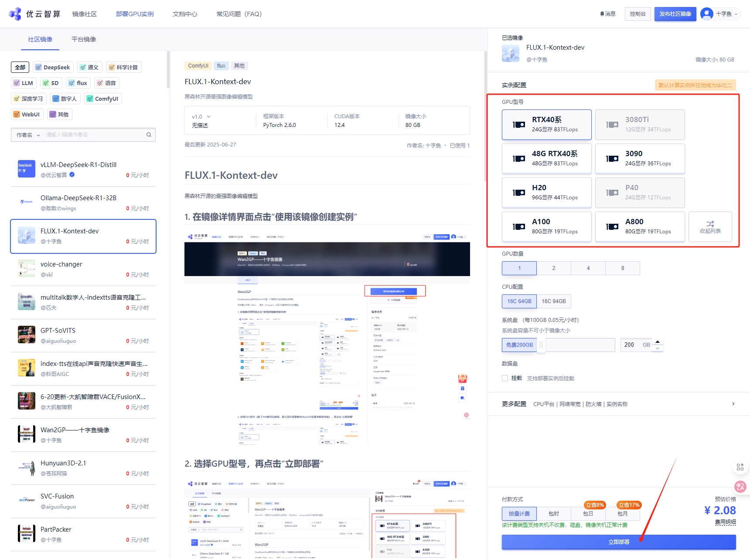Open 常见问题 (FAQ) nav menu
The image size is (750, 560).
pos(239,14)
